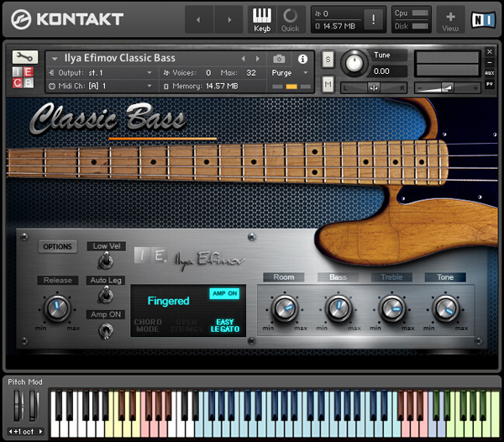
Task: Click the snapshot camera icon
Action: [x=279, y=59]
